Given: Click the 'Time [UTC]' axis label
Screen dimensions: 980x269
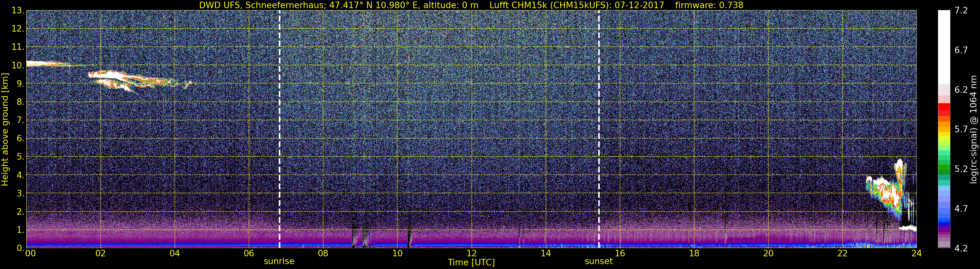Looking at the screenshot, I should coord(471,262).
